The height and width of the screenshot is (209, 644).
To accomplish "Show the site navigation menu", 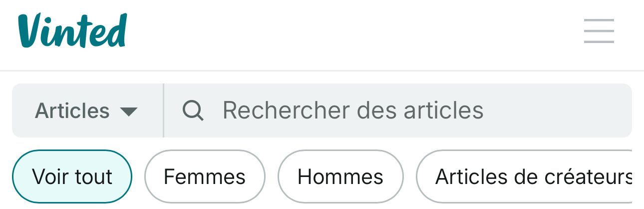I will pyautogui.click(x=599, y=31).
